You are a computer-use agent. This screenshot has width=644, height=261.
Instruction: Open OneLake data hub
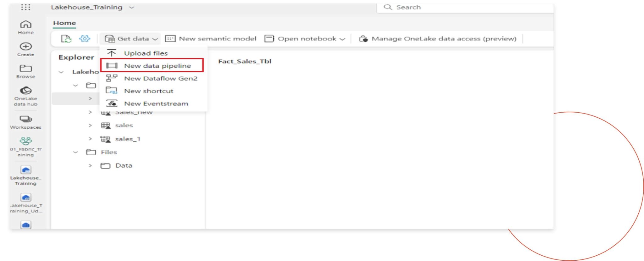[x=26, y=96]
